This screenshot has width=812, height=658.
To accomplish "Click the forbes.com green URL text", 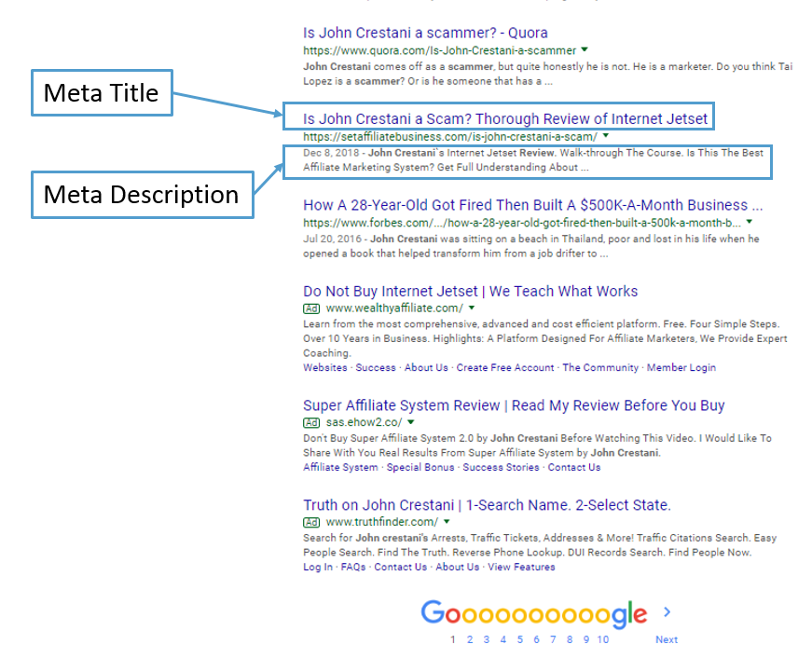I will tap(522, 223).
